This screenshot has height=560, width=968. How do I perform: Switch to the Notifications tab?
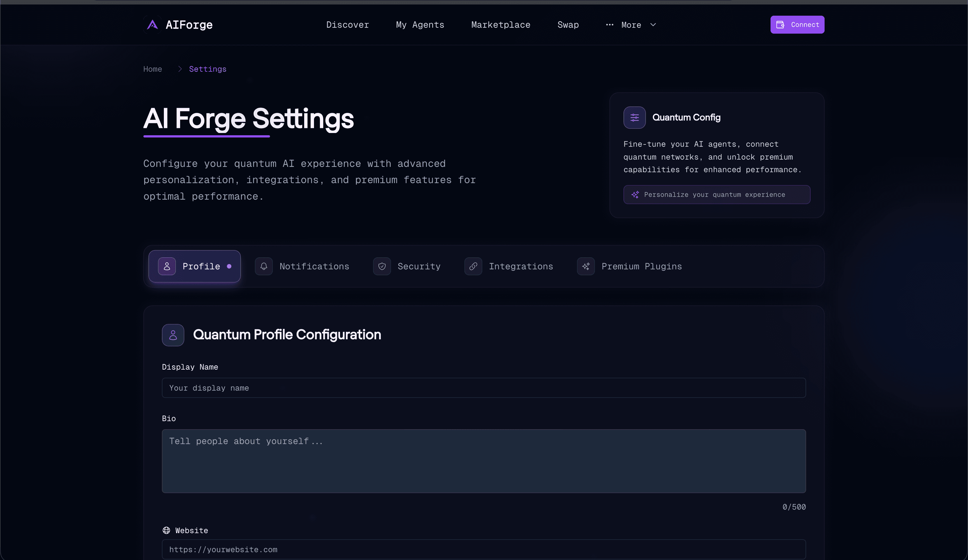(302, 266)
